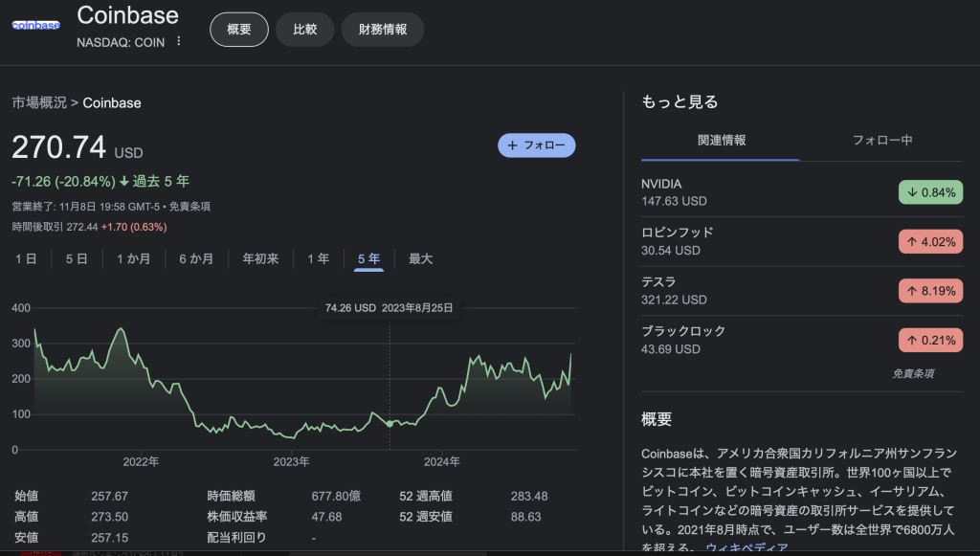
Task: Click the NVIDIA down 0.84% change badge
Action: tap(928, 192)
